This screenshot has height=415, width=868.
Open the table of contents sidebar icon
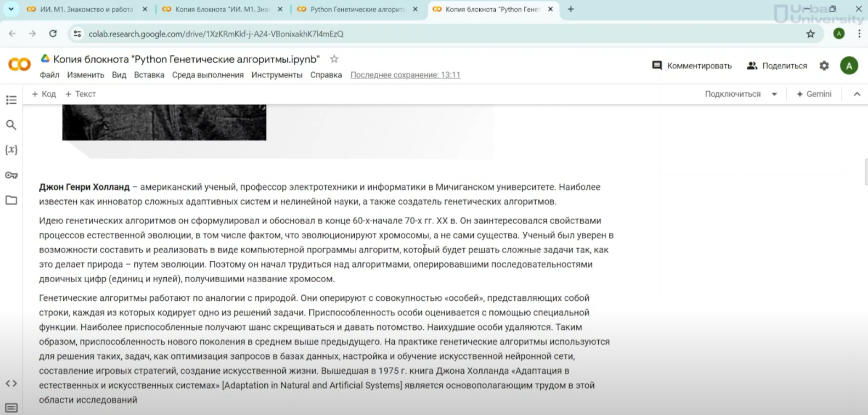pyautogui.click(x=11, y=100)
